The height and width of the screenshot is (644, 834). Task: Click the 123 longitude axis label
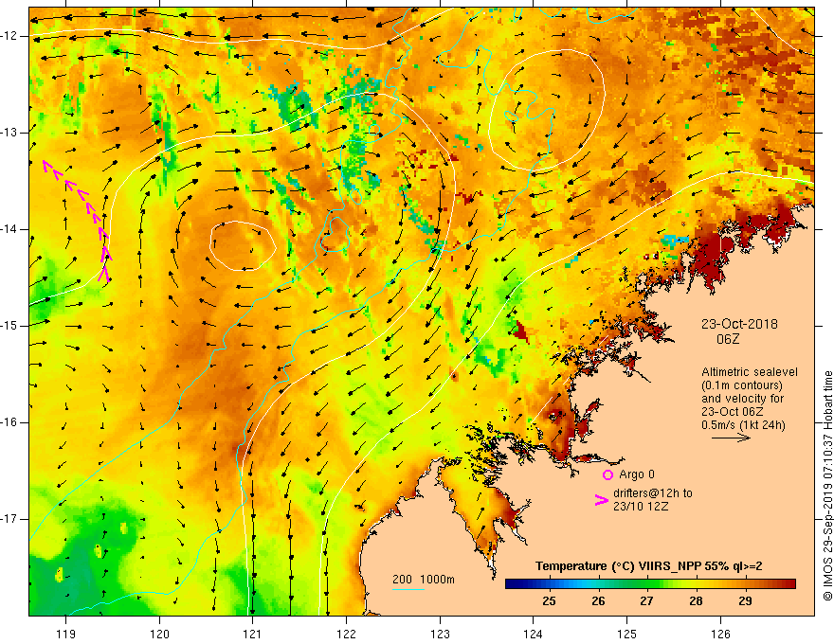[440, 634]
